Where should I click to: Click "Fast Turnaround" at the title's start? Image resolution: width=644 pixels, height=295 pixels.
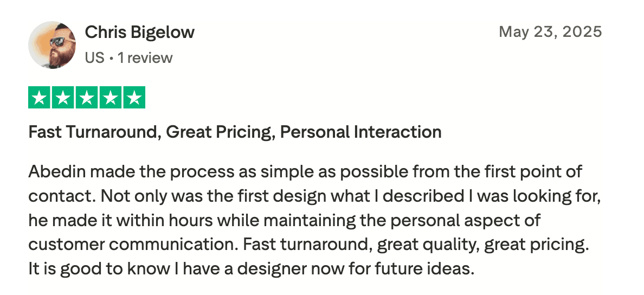(x=94, y=132)
